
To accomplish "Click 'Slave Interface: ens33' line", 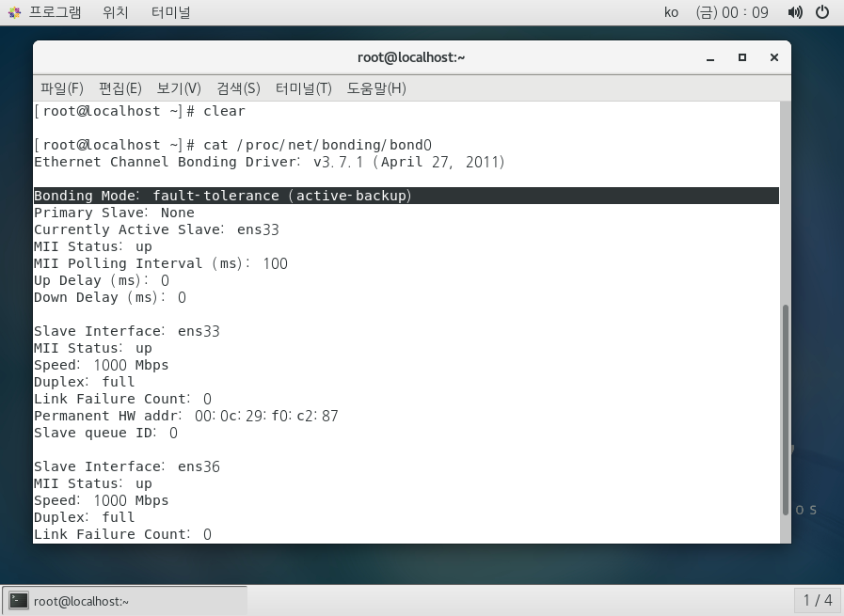I will pos(127,331).
